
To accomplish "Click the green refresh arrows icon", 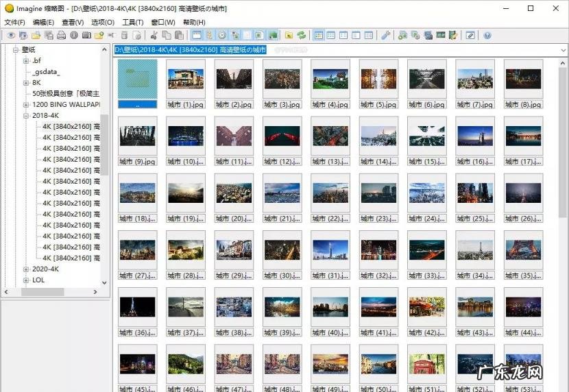I will (302, 35).
